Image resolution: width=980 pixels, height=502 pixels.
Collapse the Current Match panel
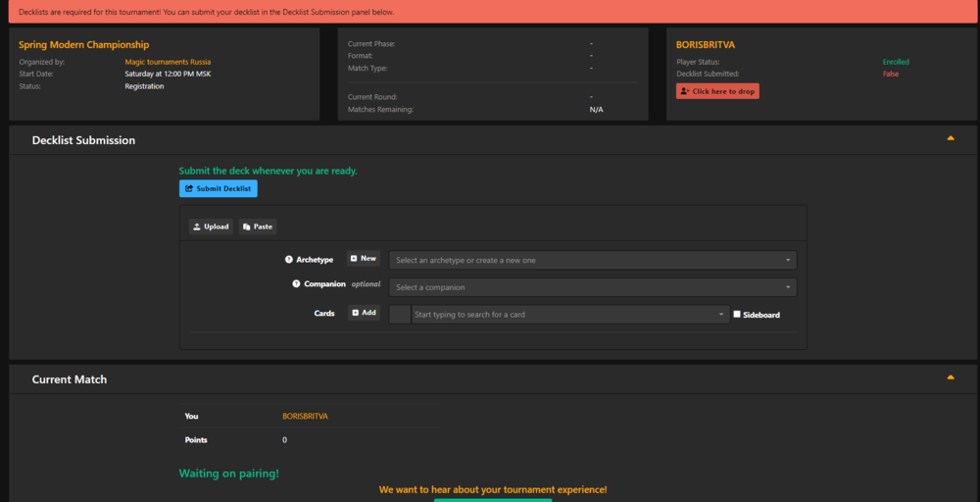pos(950,377)
